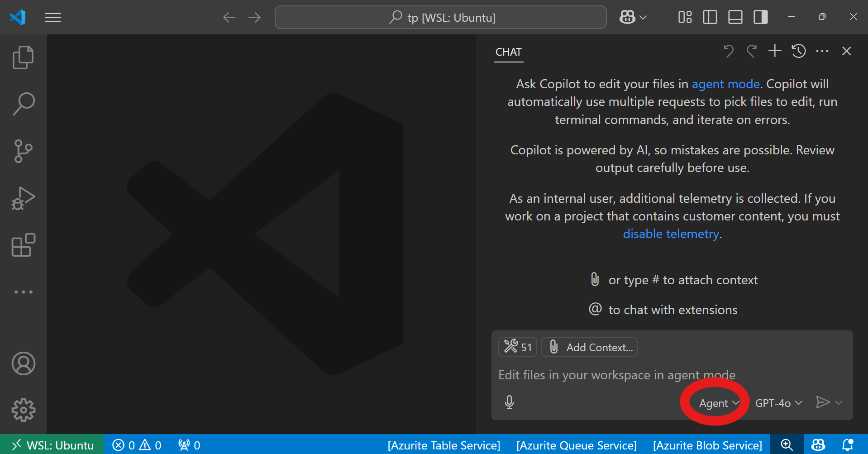The width and height of the screenshot is (868, 454).
Task: Click the @ chat with extensions icon
Action: tap(595, 309)
